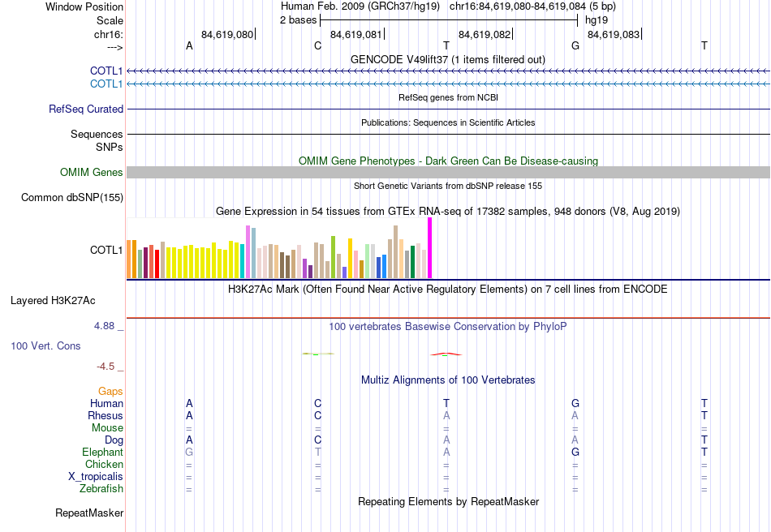Click the X_tropicalis species row label
The image size is (771, 532).
(96, 477)
